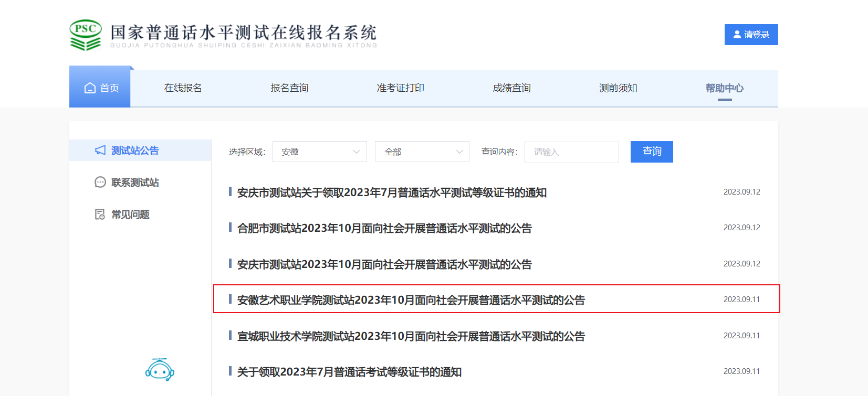Click the megaphone icon beside 测试站公告
Screen dimensions: 868x396
(100, 151)
